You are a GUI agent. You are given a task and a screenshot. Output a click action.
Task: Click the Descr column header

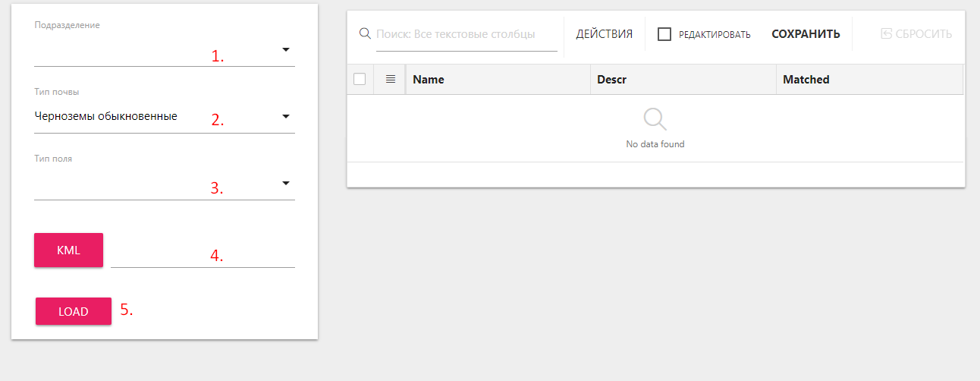(x=611, y=80)
